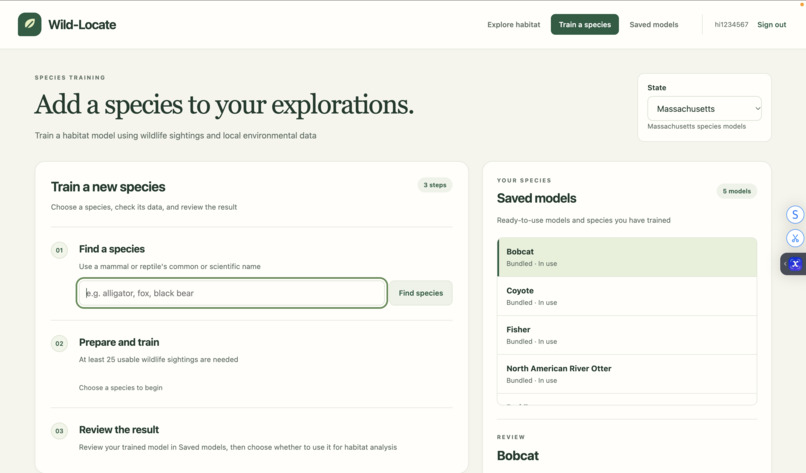Click the Prepare and train heading
This screenshot has height=473, width=806.
point(119,342)
